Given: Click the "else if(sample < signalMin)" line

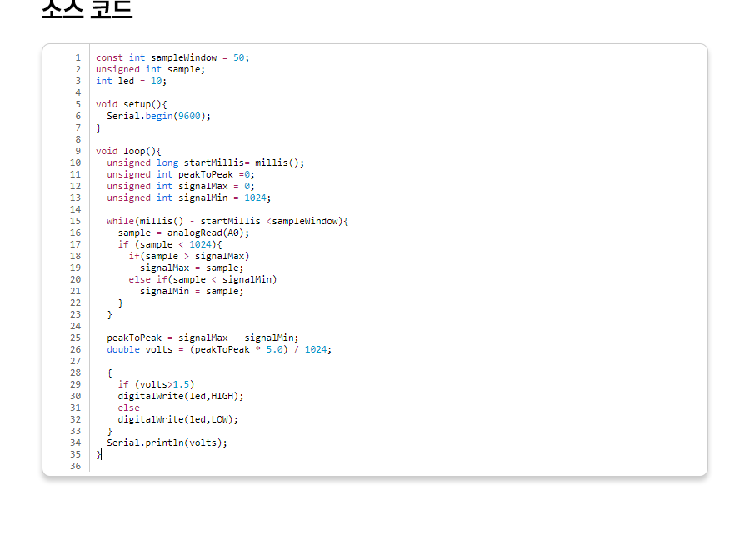Looking at the screenshot, I should tap(202, 280).
